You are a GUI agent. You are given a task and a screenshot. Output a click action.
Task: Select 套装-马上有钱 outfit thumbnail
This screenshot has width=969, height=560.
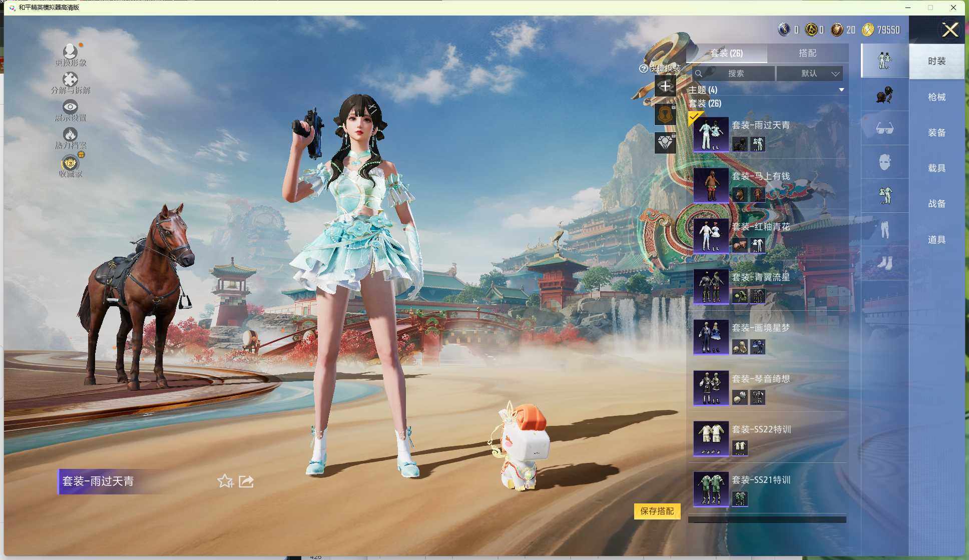[x=711, y=185]
